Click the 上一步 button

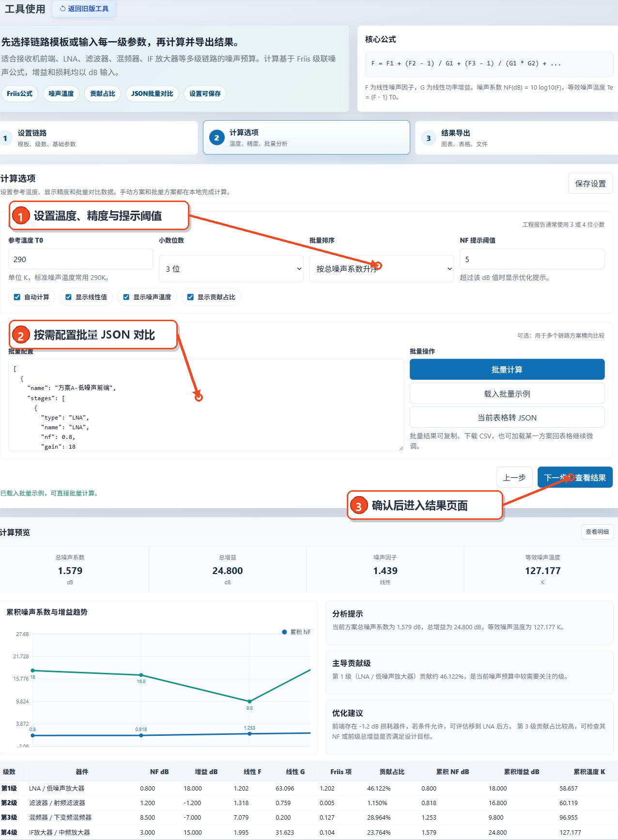point(514,478)
